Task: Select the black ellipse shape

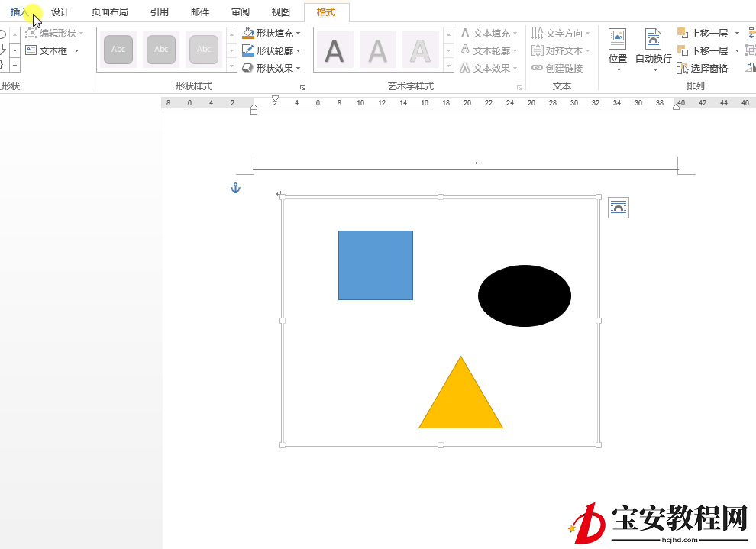Action: coord(525,295)
